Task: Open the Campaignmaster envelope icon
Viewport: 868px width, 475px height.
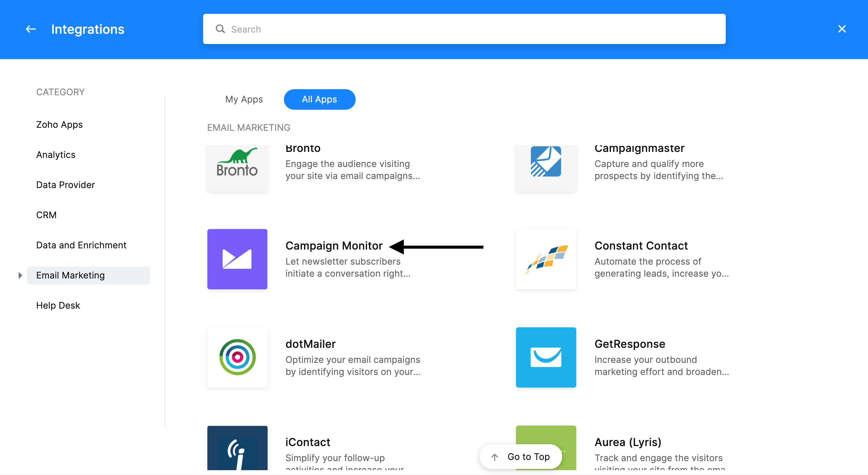Action: [546, 162]
